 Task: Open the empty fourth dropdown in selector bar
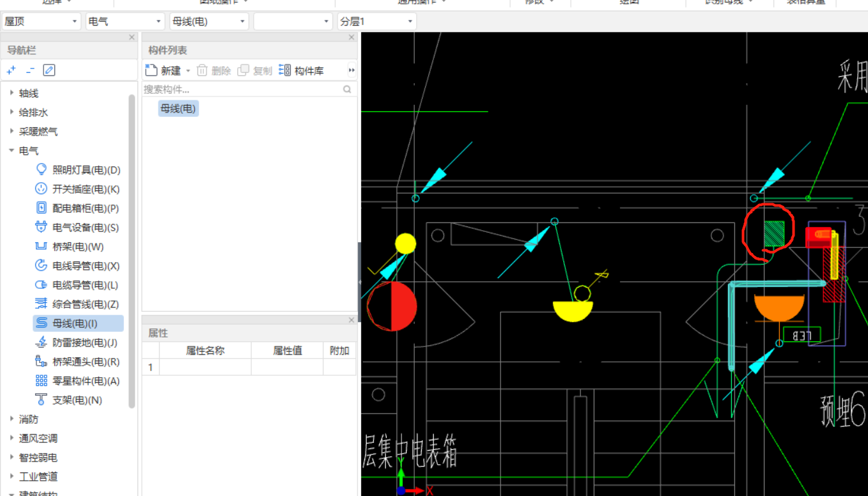(x=293, y=21)
